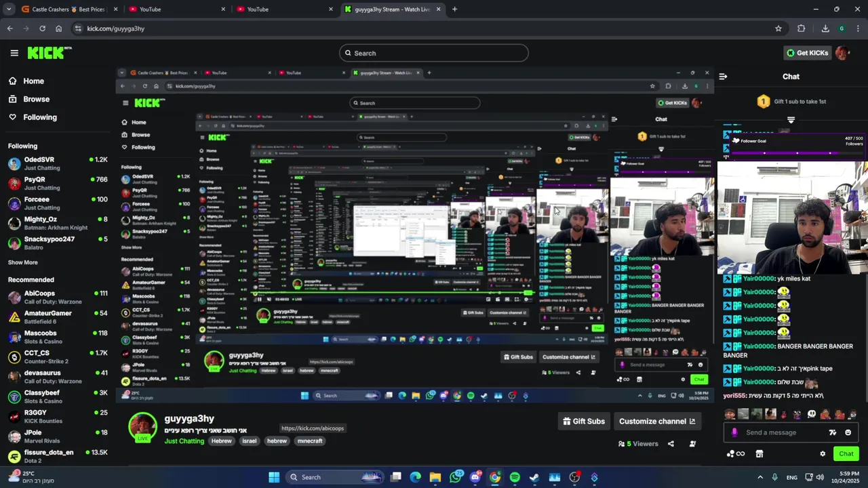Click the share icon beside viewer count

point(671,444)
